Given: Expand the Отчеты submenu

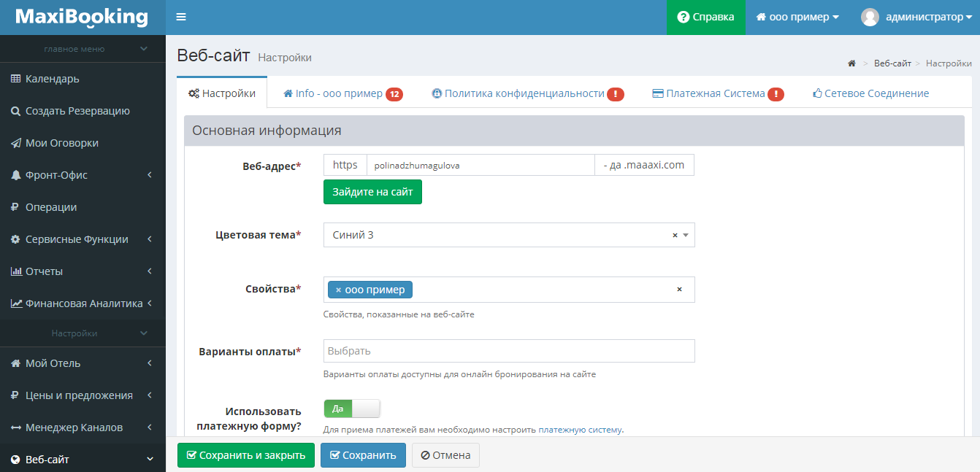Looking at the screenshot, I should [x=150, y=271].
